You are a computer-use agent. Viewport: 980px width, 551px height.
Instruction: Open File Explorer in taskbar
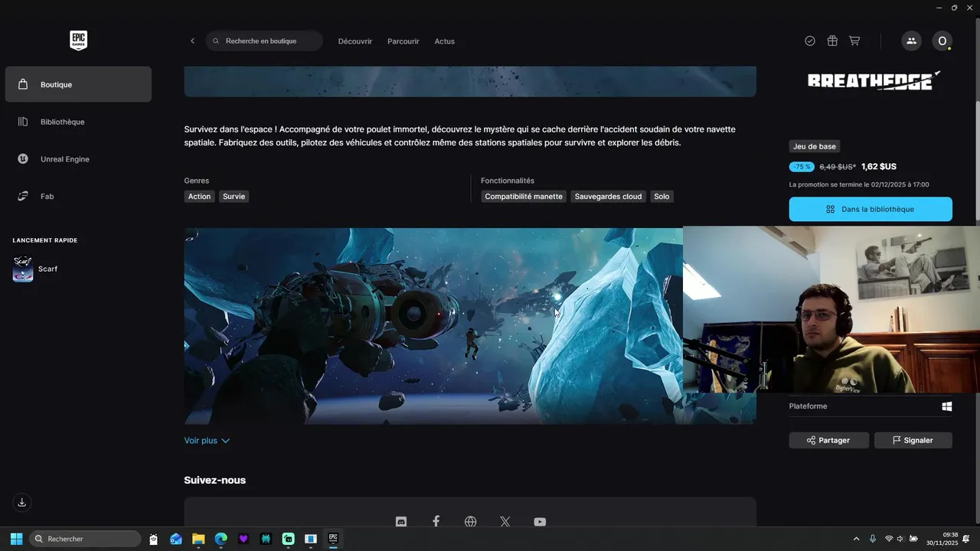tap(198, 539)
